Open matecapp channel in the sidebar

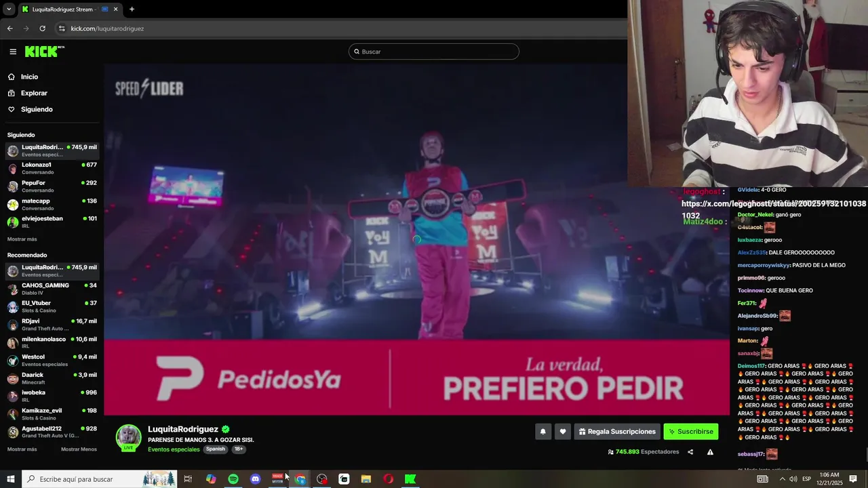click(x=52, y=204)
